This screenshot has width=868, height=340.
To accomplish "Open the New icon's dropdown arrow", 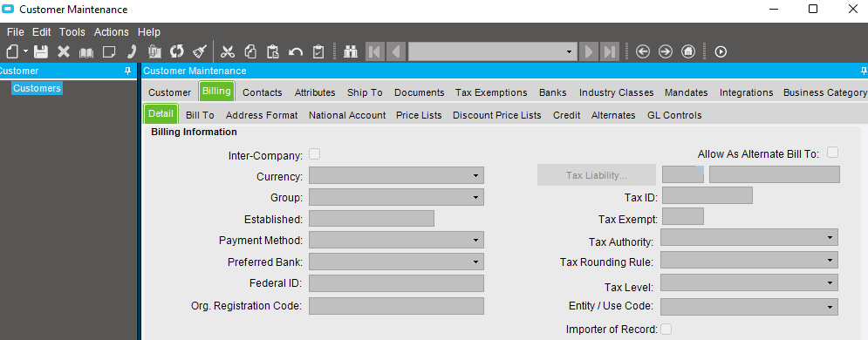I will [25, 51].
